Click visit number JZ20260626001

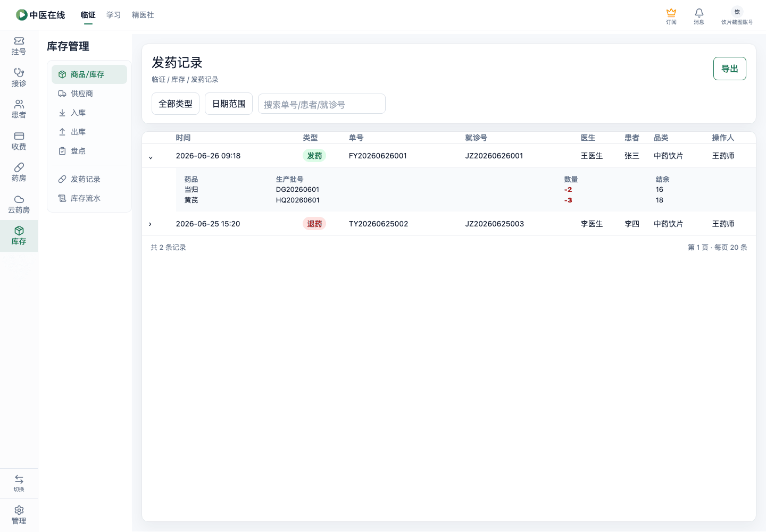coord(494,156)
